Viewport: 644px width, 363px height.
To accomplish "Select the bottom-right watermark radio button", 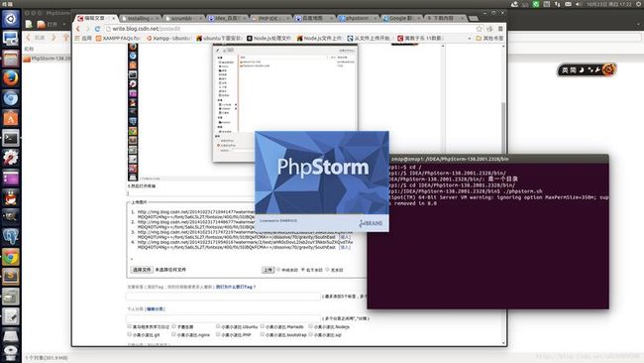I will point(303,270).
